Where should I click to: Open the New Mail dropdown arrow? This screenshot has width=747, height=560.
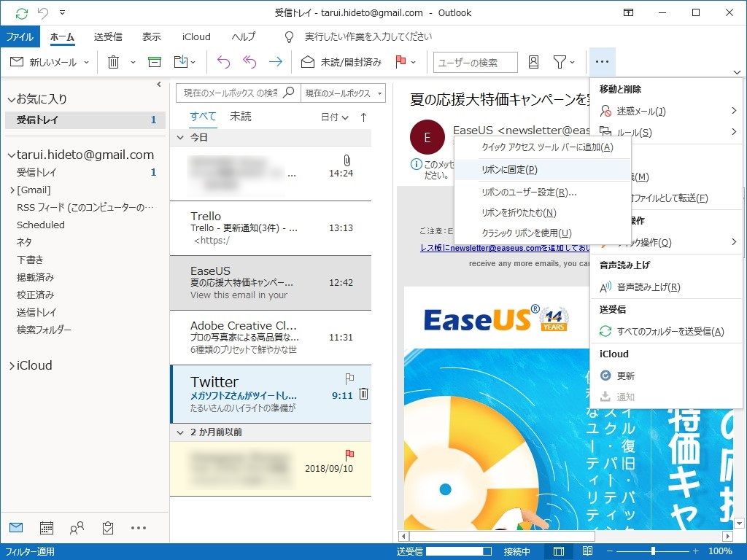click(86, 62)
